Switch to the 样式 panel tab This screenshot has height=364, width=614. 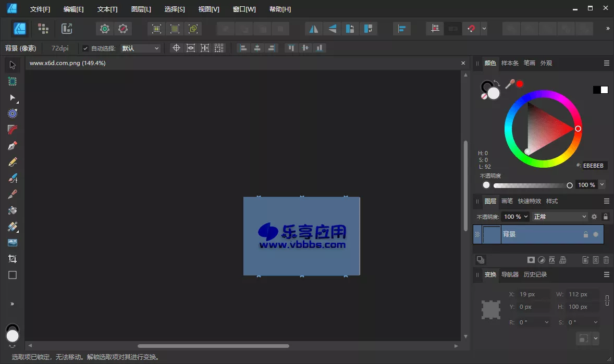pyautogui.click(x=551, y=201)
